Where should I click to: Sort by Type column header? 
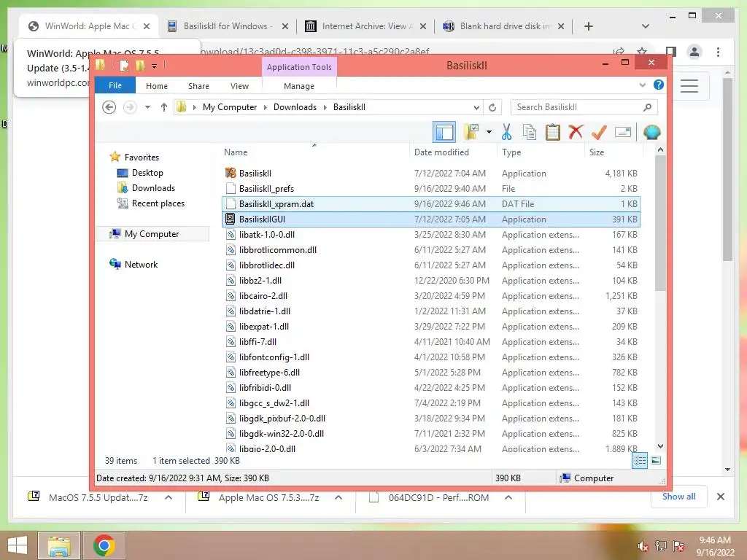click(541, 152)
